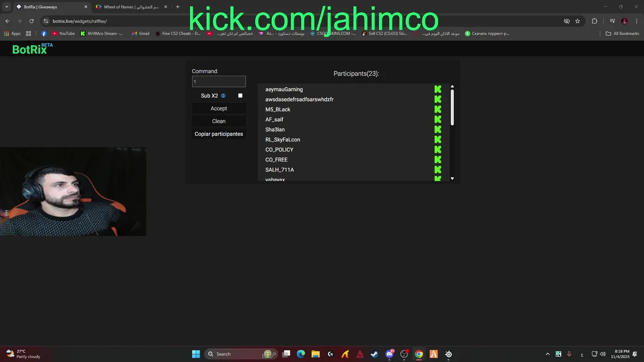Open the YouTube bookmark
644x362 pixels.
63,34
